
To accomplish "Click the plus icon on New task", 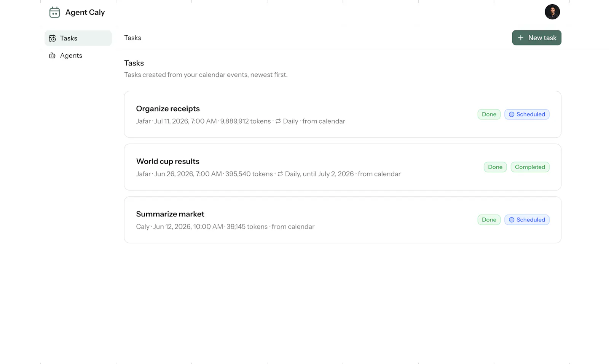I will [x=521, y=38].
